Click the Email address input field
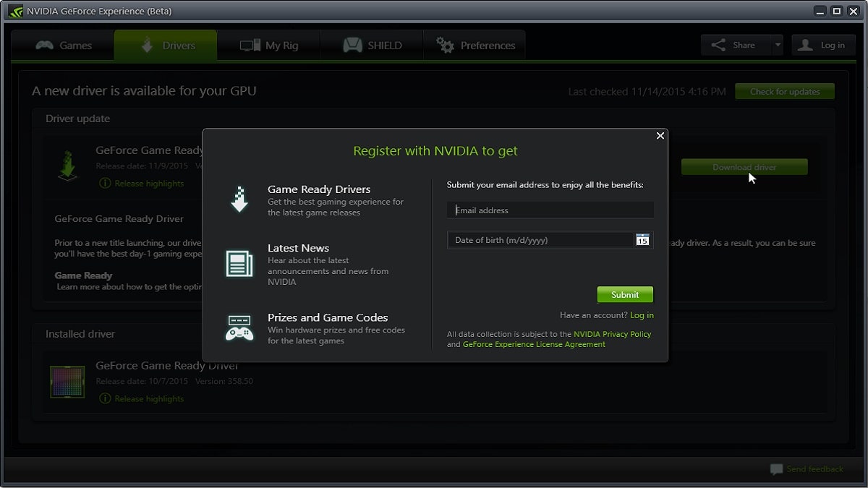Viewport: 868px width, 488px height. click(x=550, y=210)
